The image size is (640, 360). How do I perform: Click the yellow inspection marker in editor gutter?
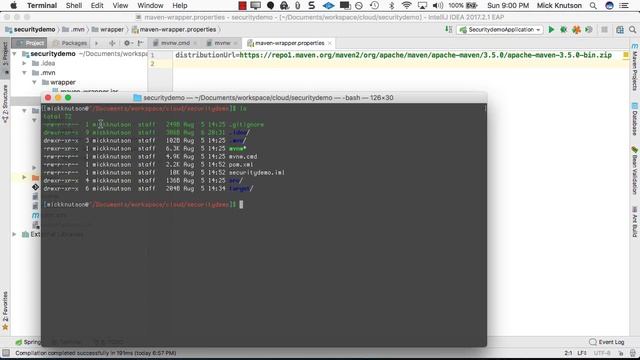pos(626,55)
